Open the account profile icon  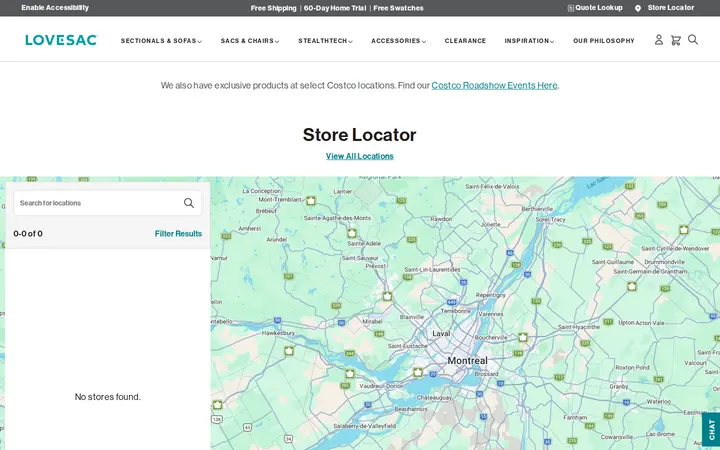click(658, 40)
